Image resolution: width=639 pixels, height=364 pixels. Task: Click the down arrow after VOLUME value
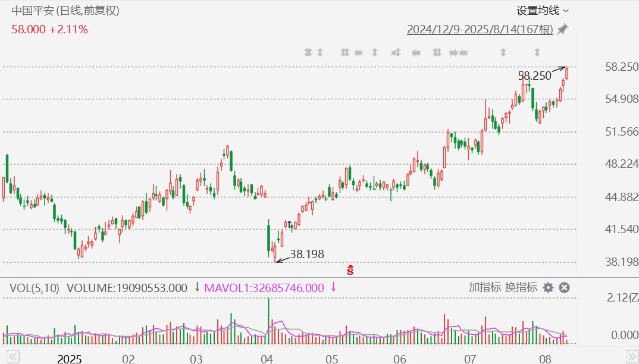197,287
